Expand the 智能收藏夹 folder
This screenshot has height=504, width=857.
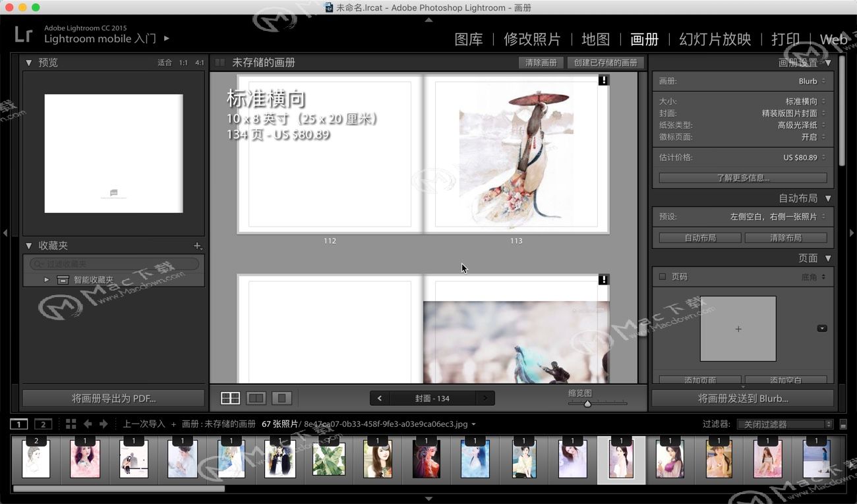pos(47,279)
